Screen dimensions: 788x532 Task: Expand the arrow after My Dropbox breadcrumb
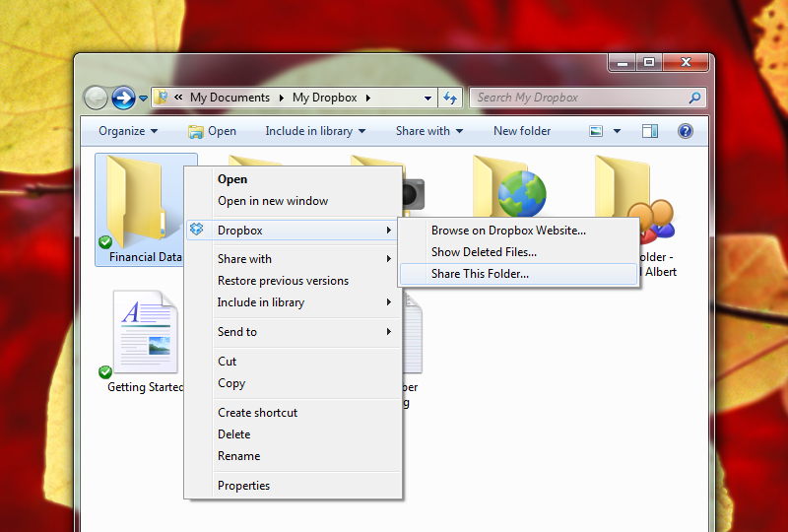[x=368, y=98]
